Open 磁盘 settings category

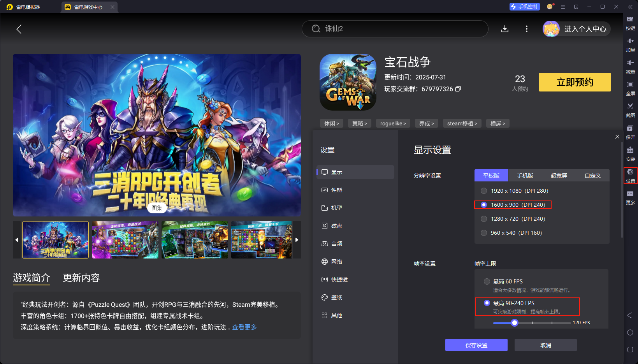(x=355, y=226)
